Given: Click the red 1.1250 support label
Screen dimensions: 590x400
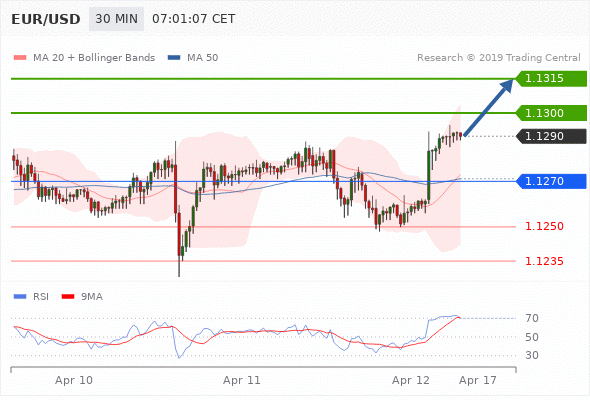Looking at the screenshot, I should (544, 226).
